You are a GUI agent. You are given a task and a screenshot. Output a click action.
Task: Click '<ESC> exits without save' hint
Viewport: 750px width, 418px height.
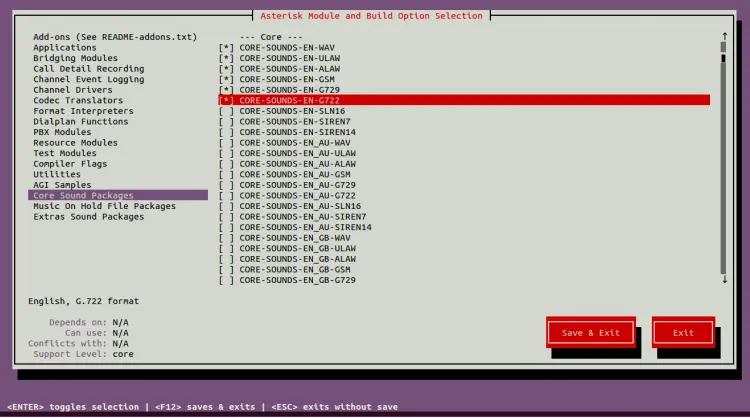[x=334, y=407]
